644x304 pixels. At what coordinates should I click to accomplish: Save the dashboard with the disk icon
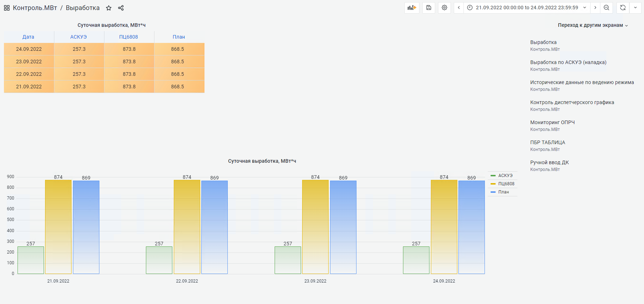[429, 8]
